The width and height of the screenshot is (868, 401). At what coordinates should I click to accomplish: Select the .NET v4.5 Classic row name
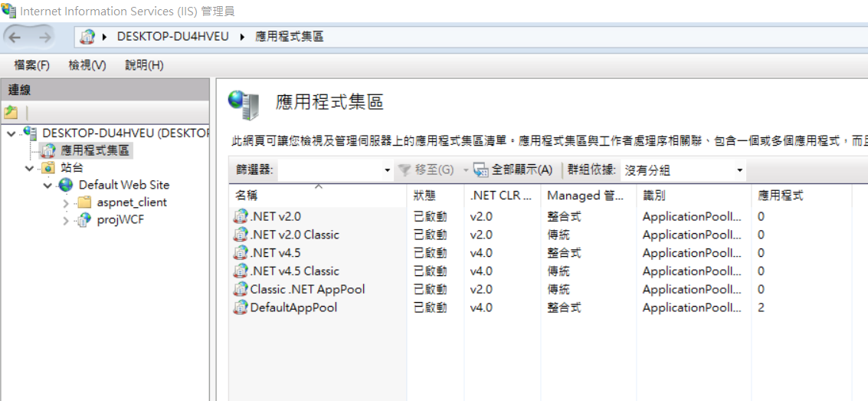294,271
